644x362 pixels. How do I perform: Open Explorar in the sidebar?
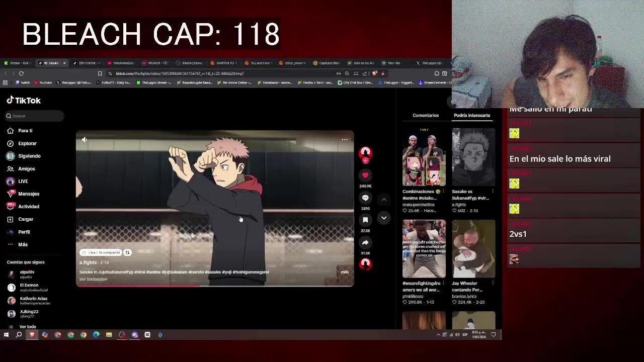[x=22, y=143]
